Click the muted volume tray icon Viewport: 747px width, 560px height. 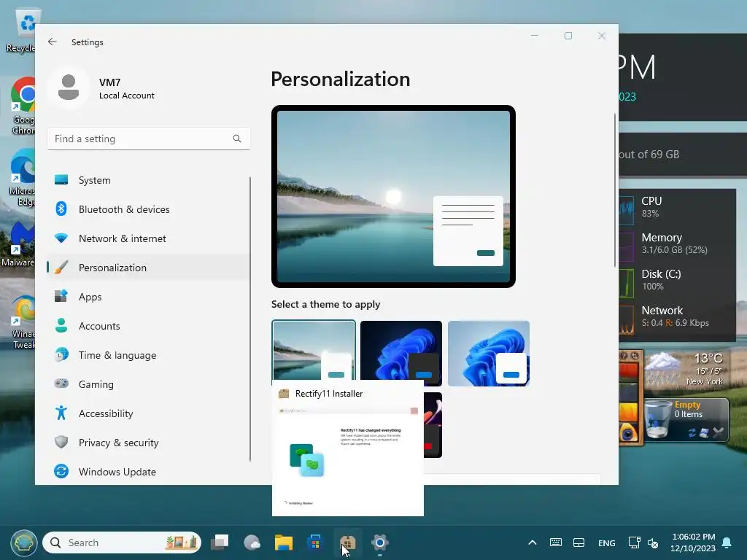click(653, 542)
